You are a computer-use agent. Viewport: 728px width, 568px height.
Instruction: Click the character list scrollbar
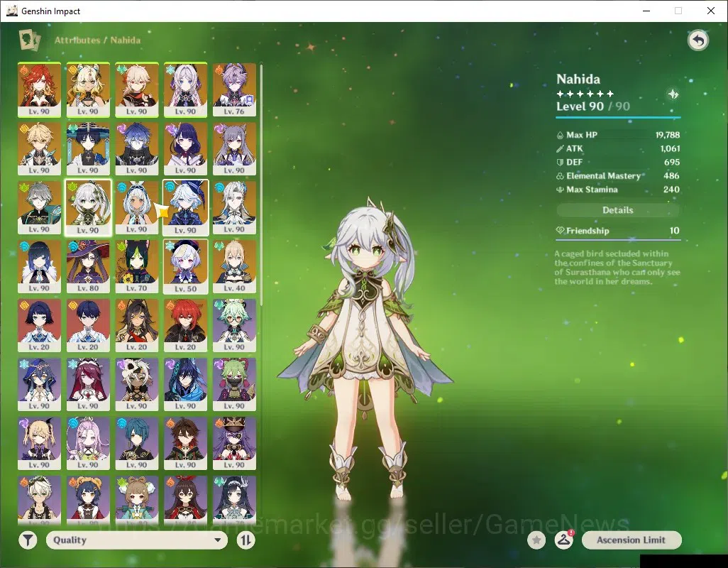(x=261, y=185)
